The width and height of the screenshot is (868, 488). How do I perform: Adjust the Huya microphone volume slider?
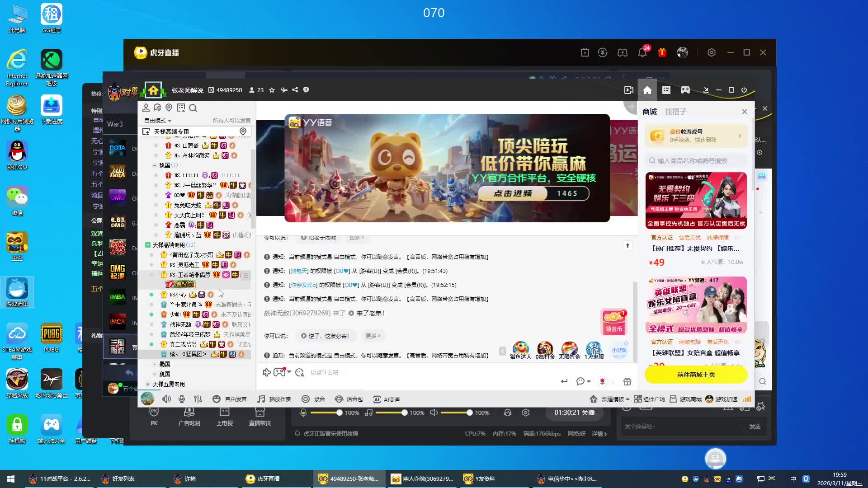[x=339, y=413]
